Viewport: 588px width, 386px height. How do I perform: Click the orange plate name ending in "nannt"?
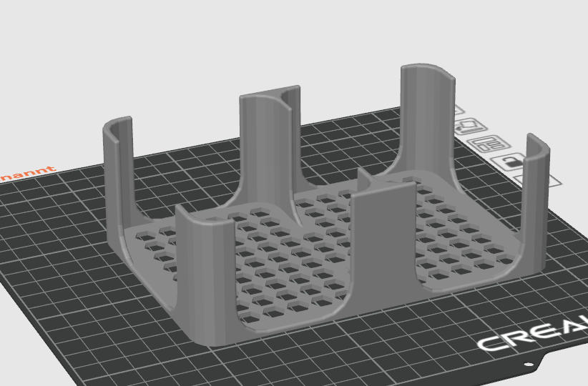click(x=28, y=173)
